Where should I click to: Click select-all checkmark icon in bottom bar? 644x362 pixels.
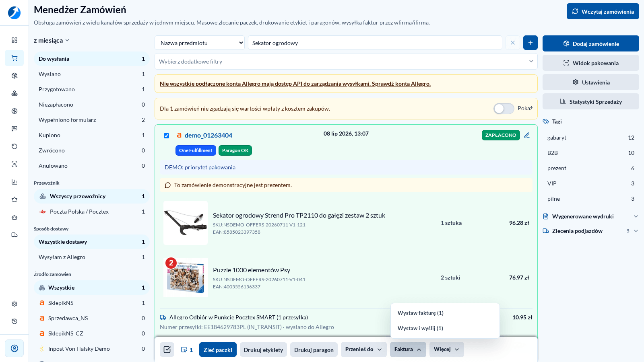[167, 350]
